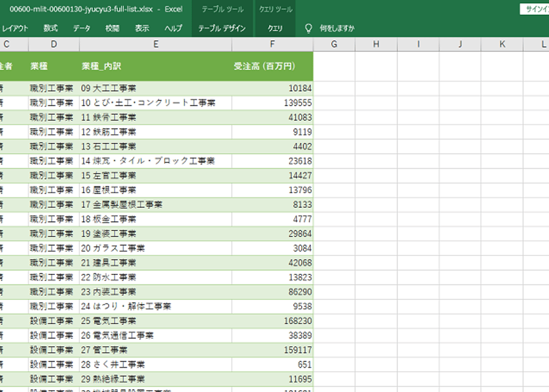The image size is (549, 392).
Task: Select the cell 15 左官工事業
Action: click(x=156, y=175)
